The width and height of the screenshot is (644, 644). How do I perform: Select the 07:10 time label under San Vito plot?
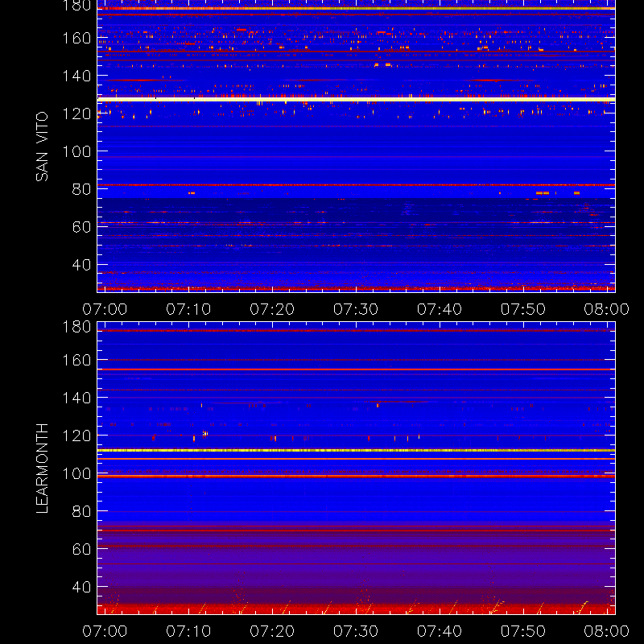(188, 309)
